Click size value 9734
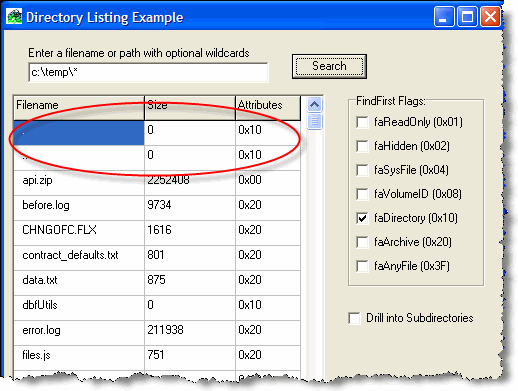This screenshot has width=518, height=391. coord(159,205)
